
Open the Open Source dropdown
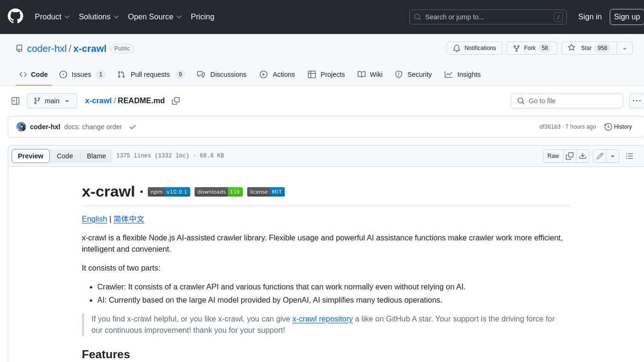pos(155,17)
